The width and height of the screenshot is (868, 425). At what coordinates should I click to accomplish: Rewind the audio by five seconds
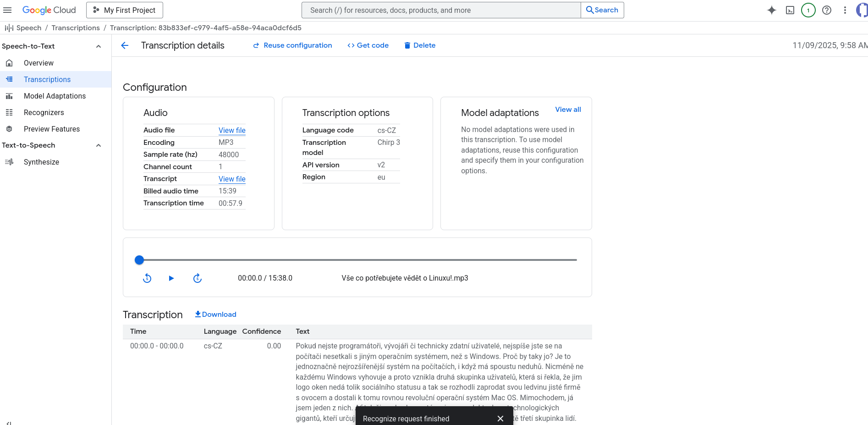point(147,278)
